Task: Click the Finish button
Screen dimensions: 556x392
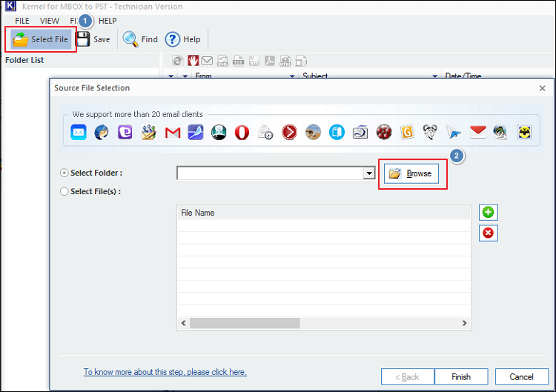Action: click(x=461, y=376)
